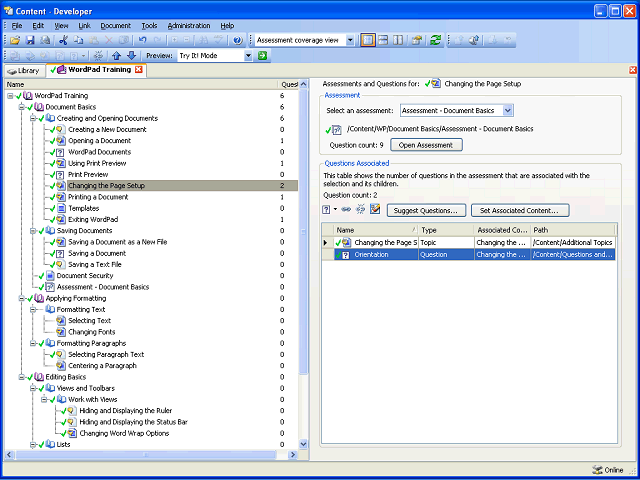
Task: Open the Preview Try It! Mode dropdown
Action: coord(249,56)
